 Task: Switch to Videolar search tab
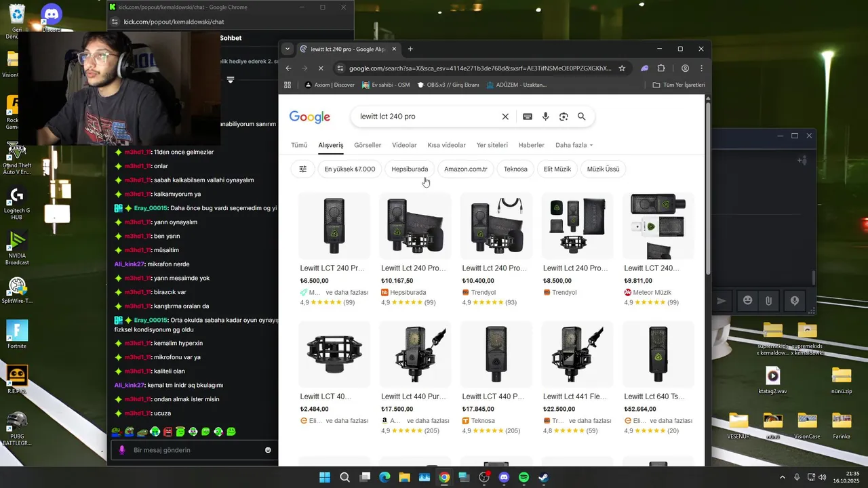click(x=404, y=145)
